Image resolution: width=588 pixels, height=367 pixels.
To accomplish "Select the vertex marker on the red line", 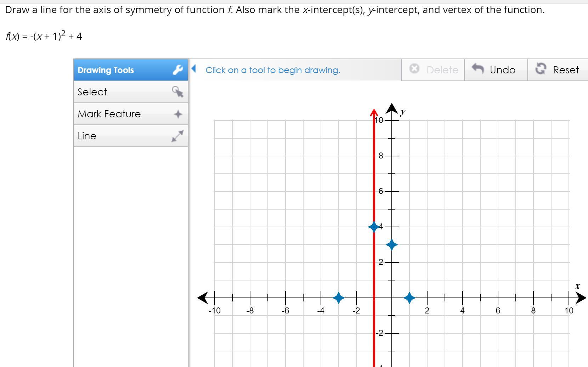I will 374,227.
